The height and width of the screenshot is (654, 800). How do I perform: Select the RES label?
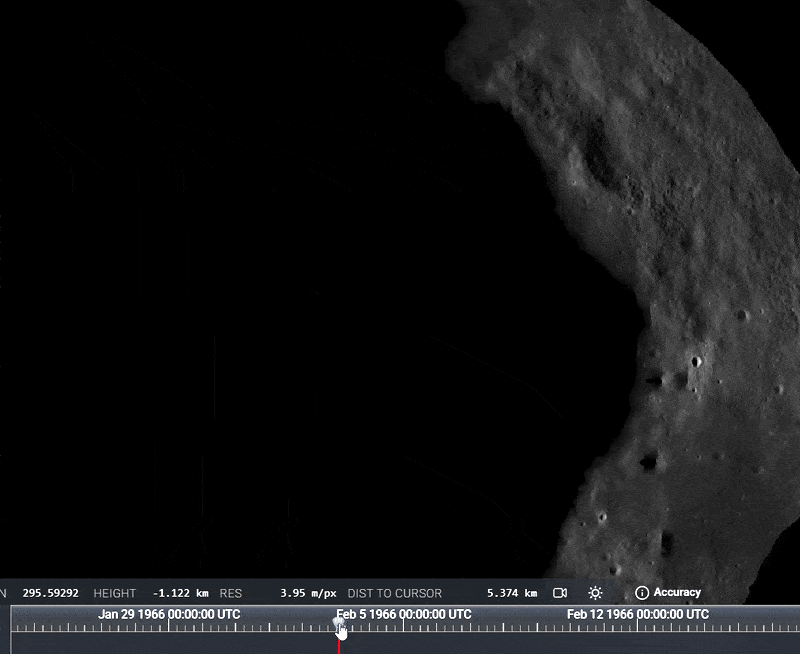231,593
